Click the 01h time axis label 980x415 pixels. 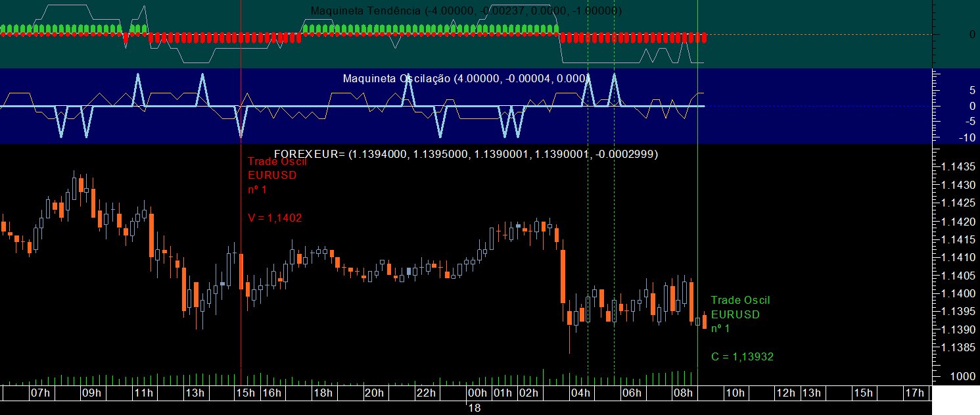(503, 393)
